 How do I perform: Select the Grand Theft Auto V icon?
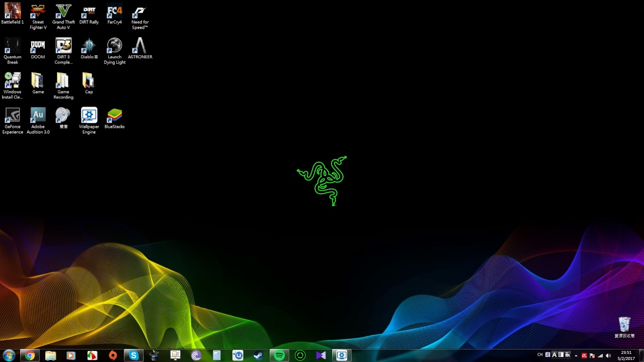(63, 17)
